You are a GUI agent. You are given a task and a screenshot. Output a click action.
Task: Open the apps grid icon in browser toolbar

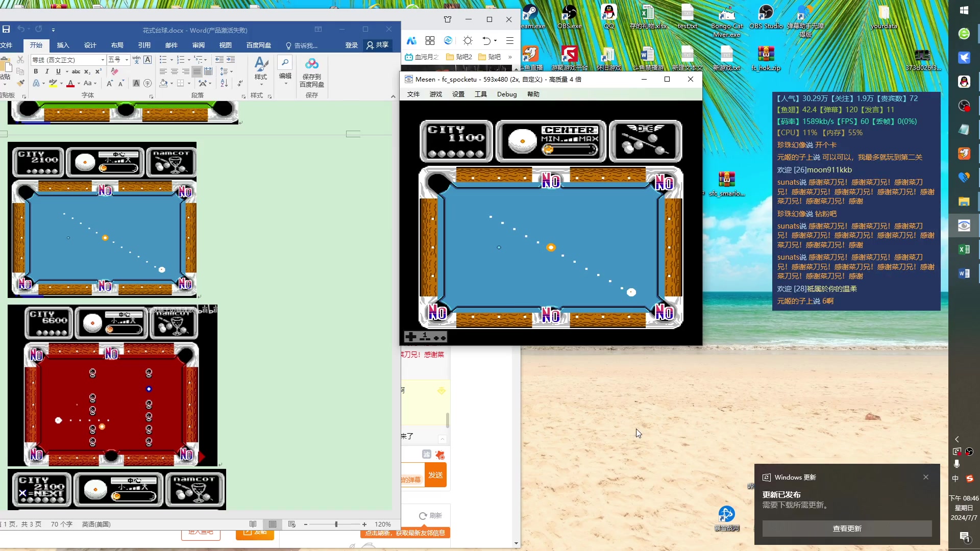point(430,40)
